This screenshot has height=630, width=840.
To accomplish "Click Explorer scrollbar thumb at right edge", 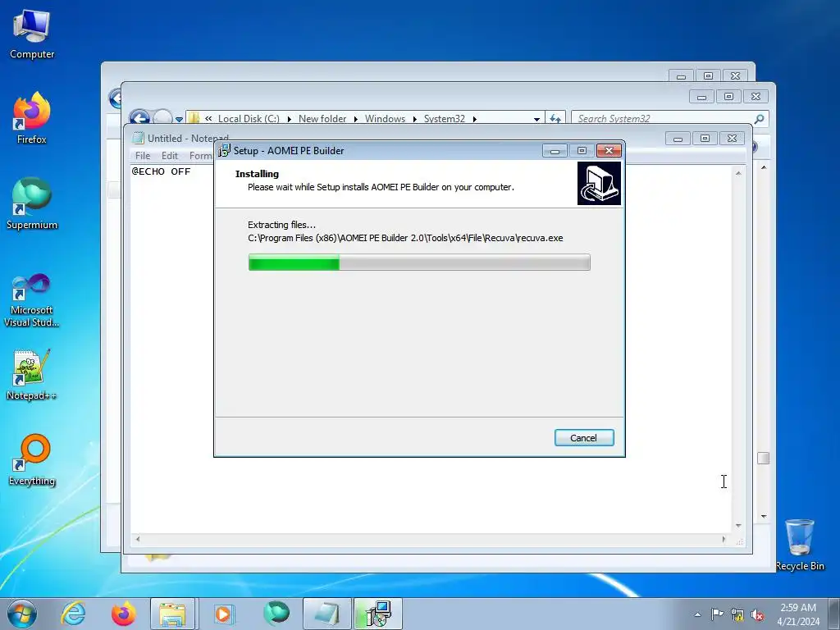I will click(764, 458).
